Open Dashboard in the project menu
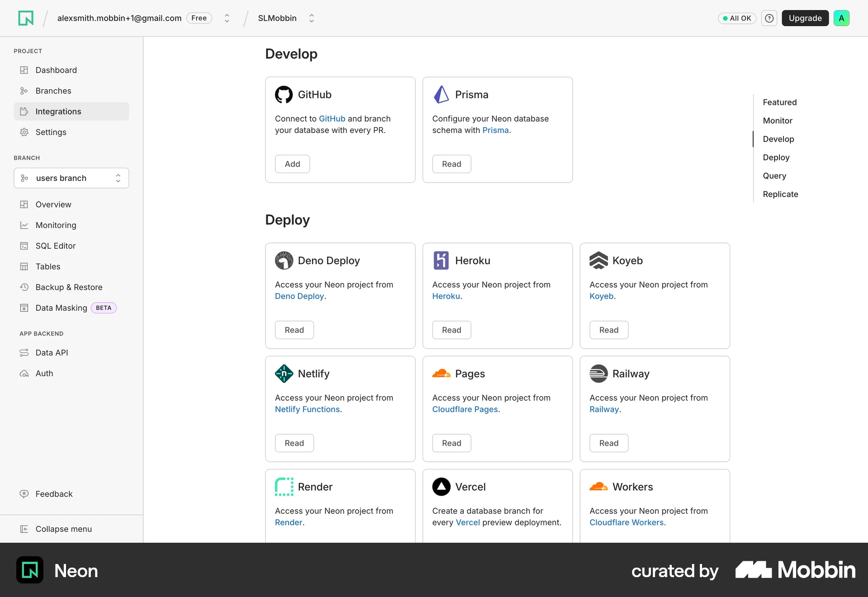 pyautogui.click(x=71, y=70)
